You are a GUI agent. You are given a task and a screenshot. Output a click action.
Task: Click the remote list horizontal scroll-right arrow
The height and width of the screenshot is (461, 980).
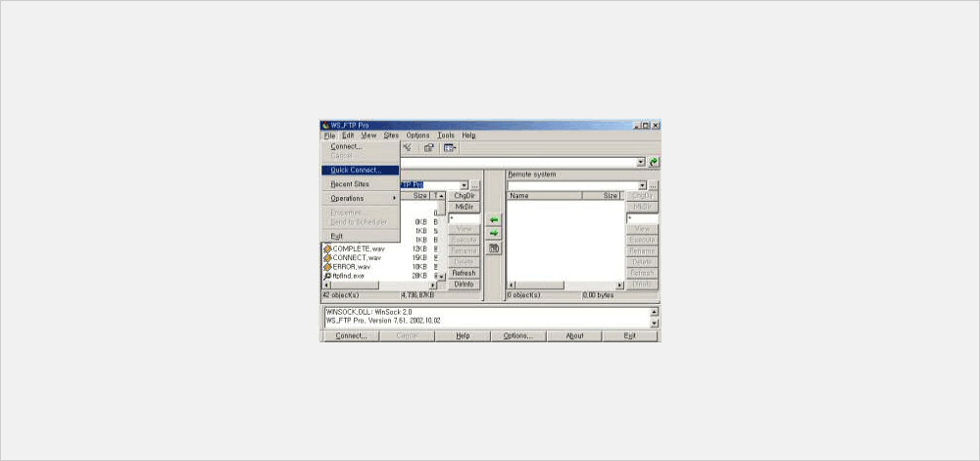620,285
